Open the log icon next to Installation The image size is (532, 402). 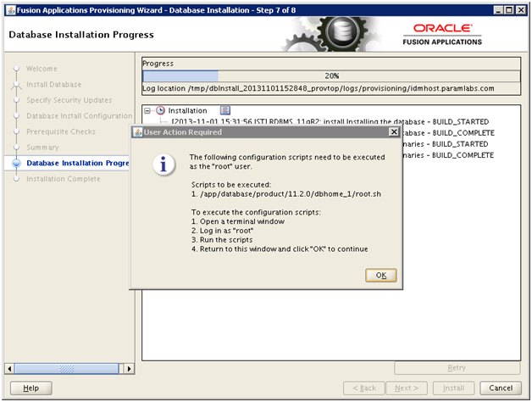pyautogui.click(x=225, y=110)
